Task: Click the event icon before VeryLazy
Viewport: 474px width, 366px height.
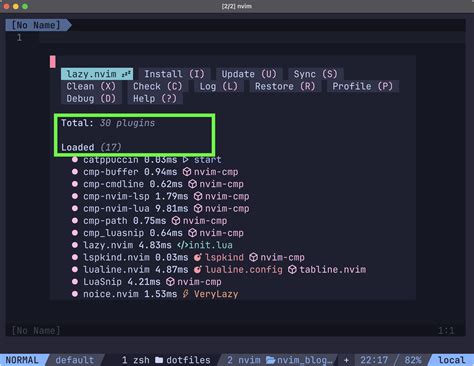Action: pos(186,294)
